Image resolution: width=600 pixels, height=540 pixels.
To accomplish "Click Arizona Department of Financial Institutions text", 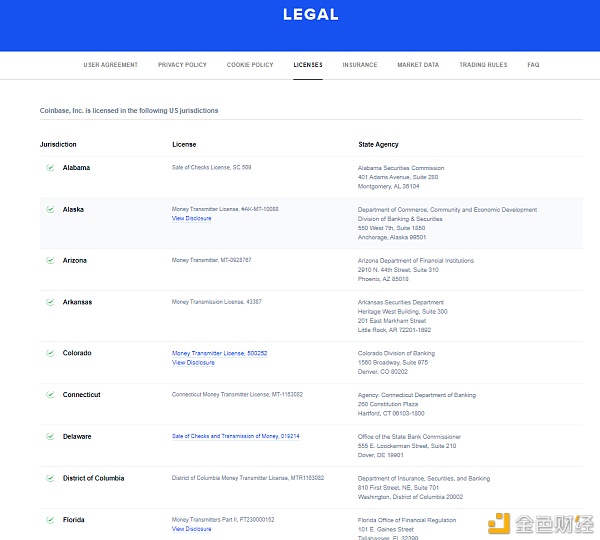I will (416, 261).
